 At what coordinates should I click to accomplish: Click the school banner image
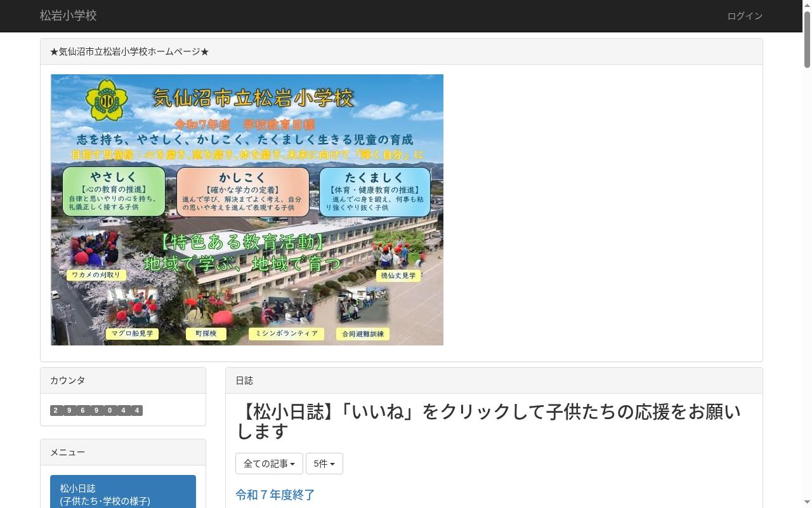(x=247, y=210)
